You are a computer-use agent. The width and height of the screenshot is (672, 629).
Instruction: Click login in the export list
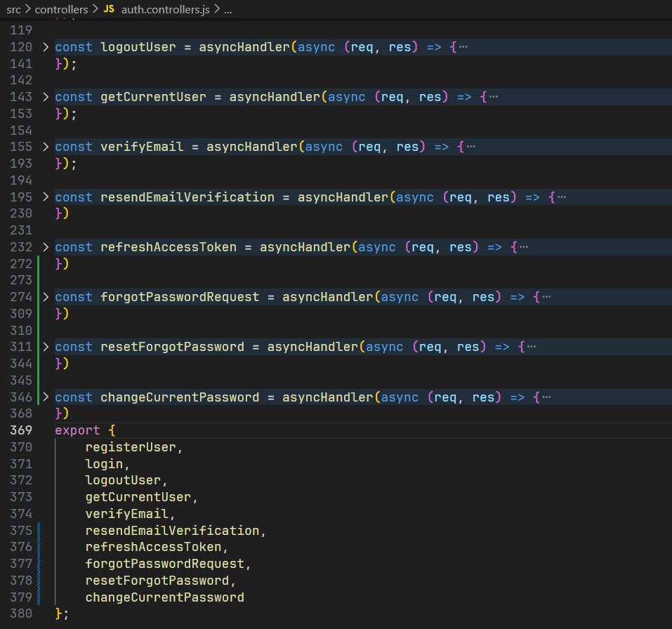104,463
